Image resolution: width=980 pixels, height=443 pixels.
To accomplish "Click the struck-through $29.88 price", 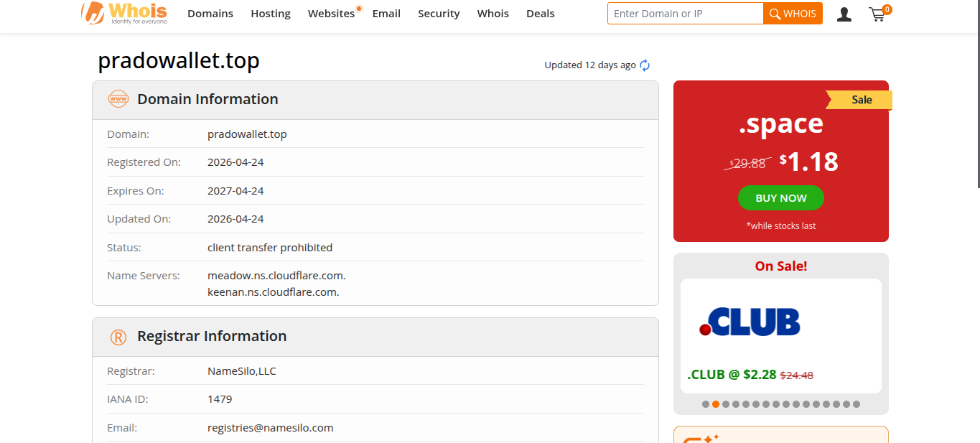I will click(x=748, y=164).
